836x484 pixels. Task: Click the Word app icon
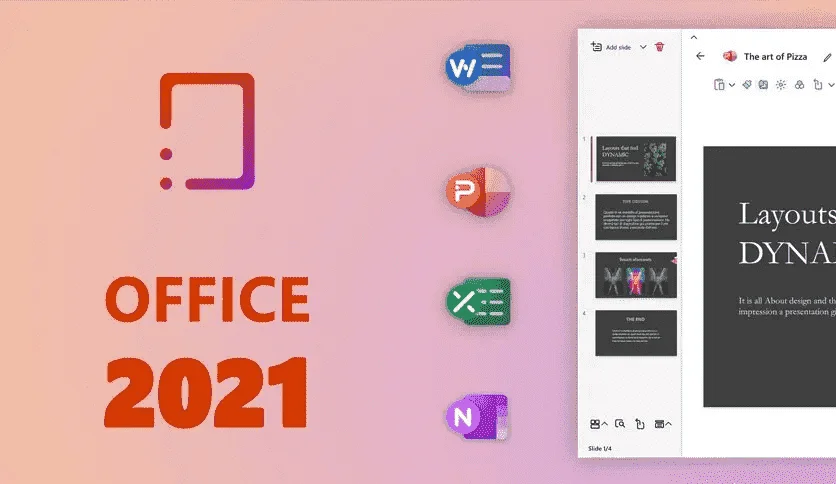tap(478, 67)
